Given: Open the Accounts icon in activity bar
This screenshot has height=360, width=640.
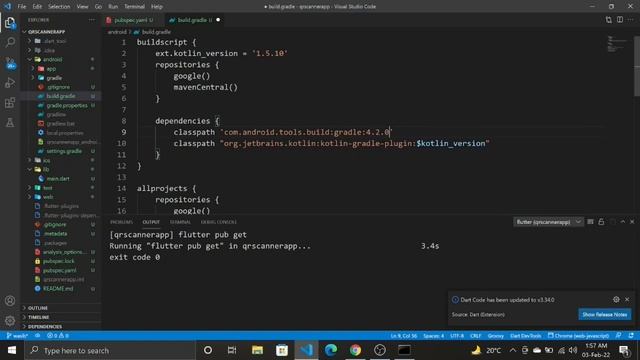Looking at the screenshot, I should click(x=10, y=301).
